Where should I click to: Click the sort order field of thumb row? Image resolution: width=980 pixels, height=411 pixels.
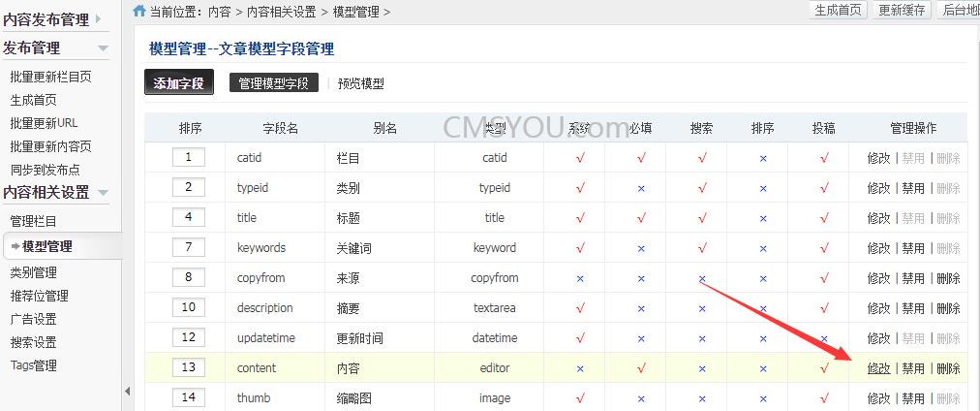point(189,397)
